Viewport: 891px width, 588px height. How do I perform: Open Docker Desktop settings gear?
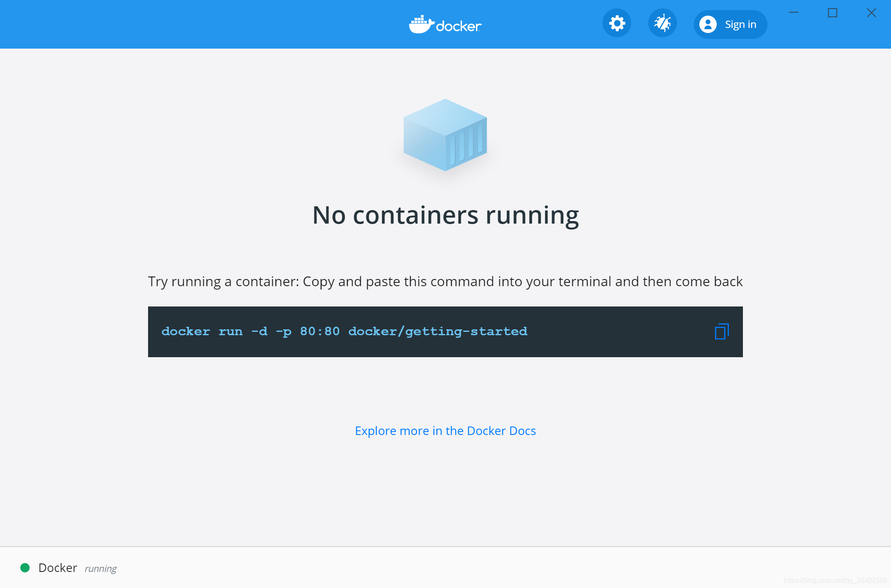point(616,23)
